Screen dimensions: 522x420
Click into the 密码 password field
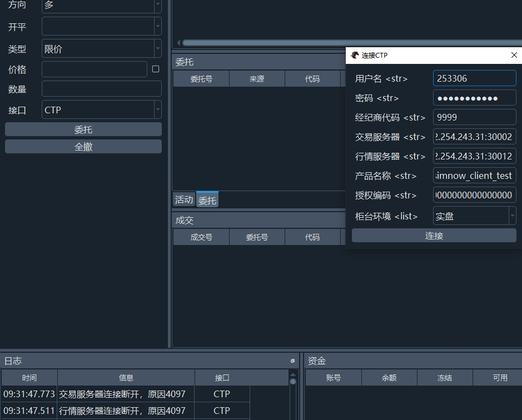(x=474, y=98)
